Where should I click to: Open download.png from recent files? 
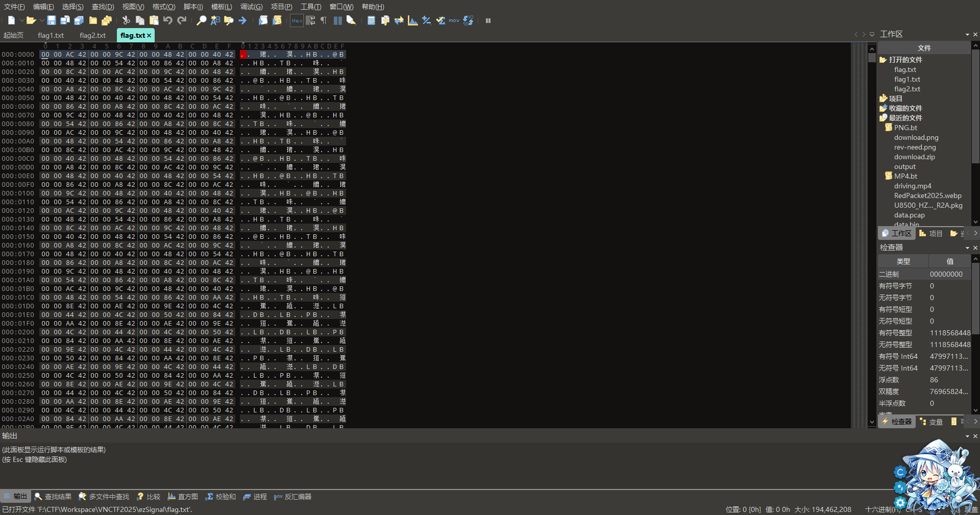tap(916, 137)
